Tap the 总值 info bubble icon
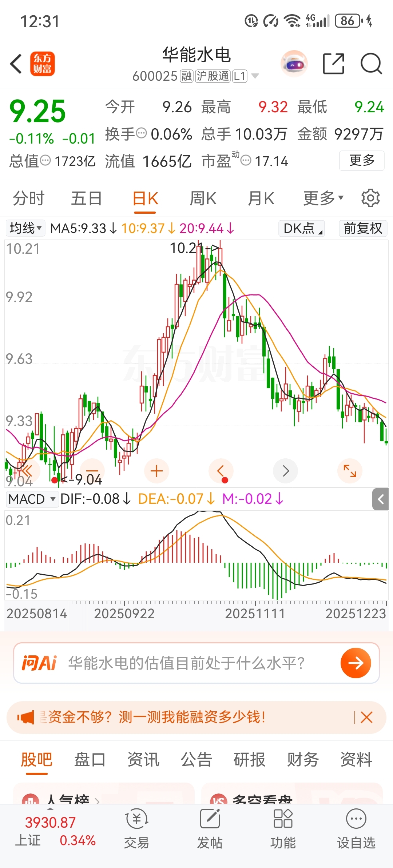393x868 pixels. (45, 160)
